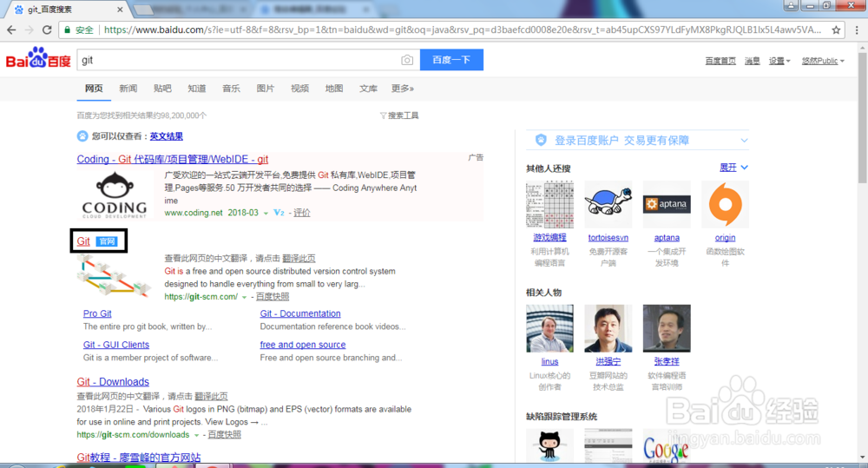Open the origin logo image
This screenshot has height=468, width=868.
(725, 204)
